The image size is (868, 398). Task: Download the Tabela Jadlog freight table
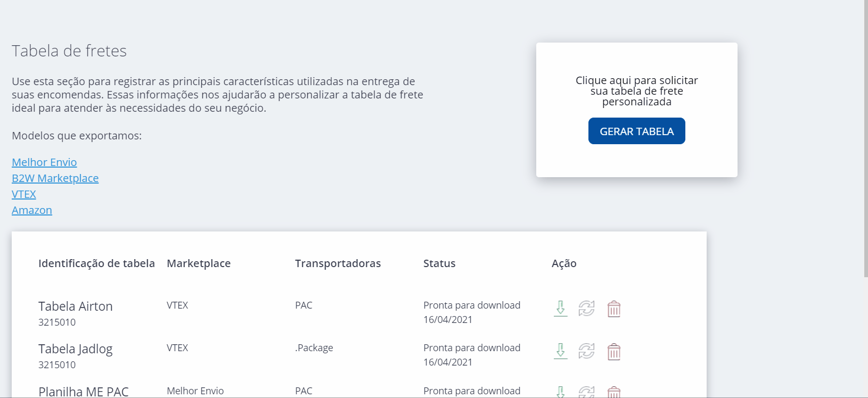click(x=561, y=351)
